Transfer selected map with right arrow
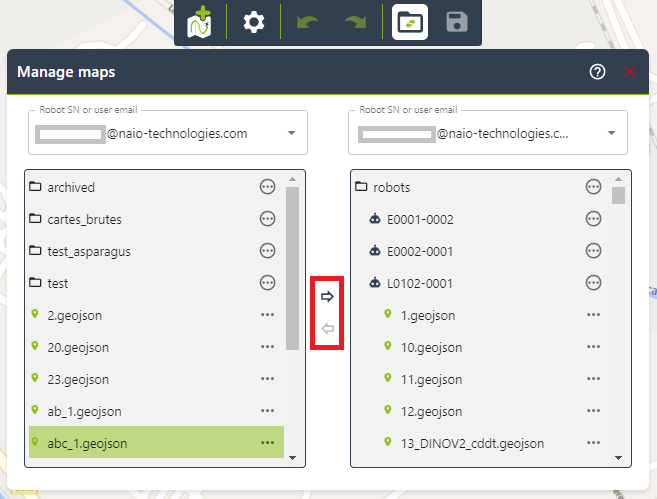Viewport: 657px width, 499px height. [x=327, y=297]
